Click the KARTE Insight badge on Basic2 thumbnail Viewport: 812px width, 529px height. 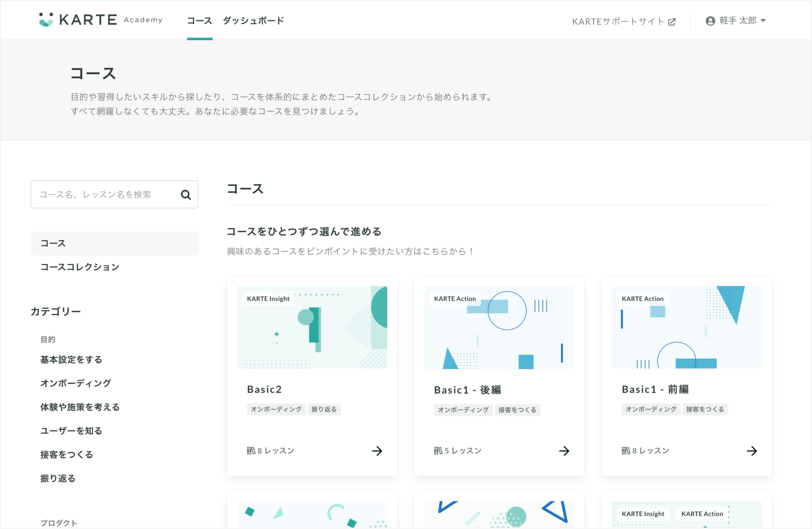pyautogui.click(x=268, y=299)
